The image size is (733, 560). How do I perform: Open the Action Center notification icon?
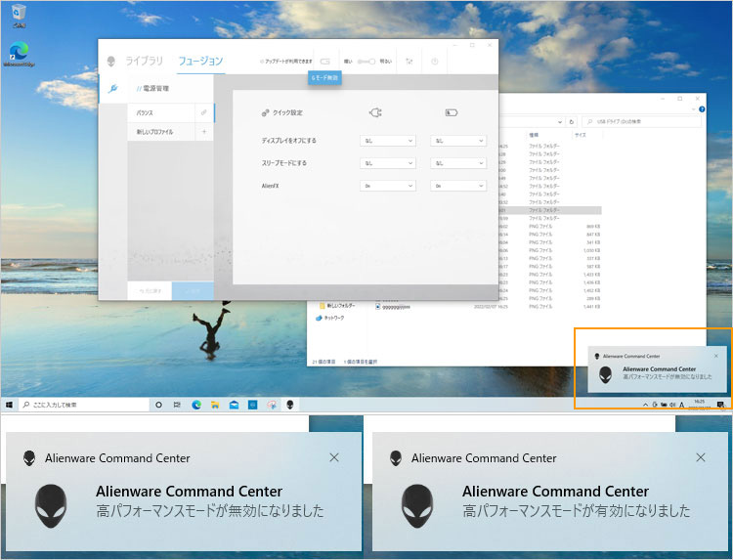click(x=720, y=405)
